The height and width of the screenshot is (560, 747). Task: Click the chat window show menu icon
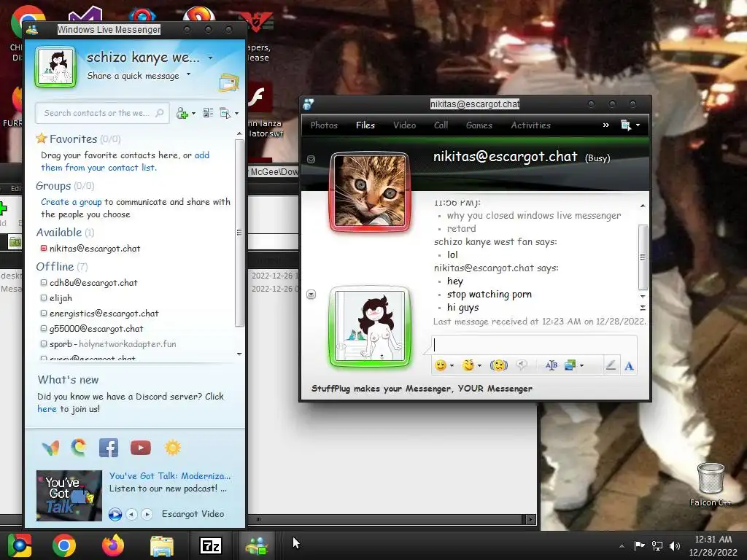(626, 125)
